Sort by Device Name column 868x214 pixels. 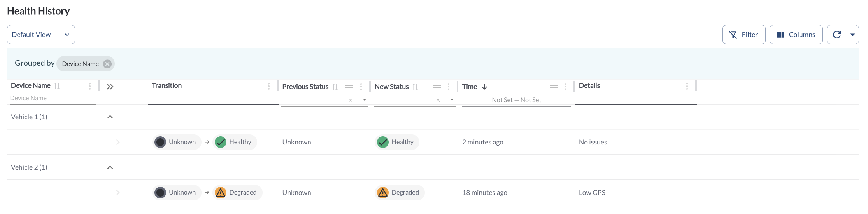coord(57,86)
